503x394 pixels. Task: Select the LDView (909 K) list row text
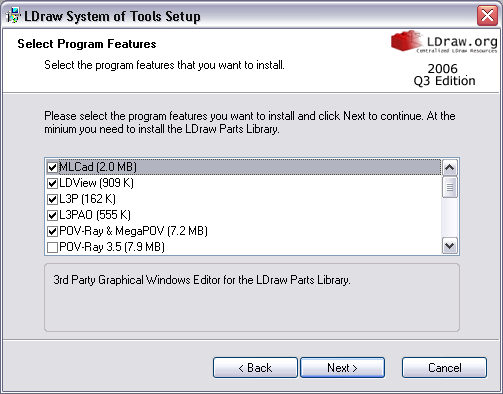96,183
